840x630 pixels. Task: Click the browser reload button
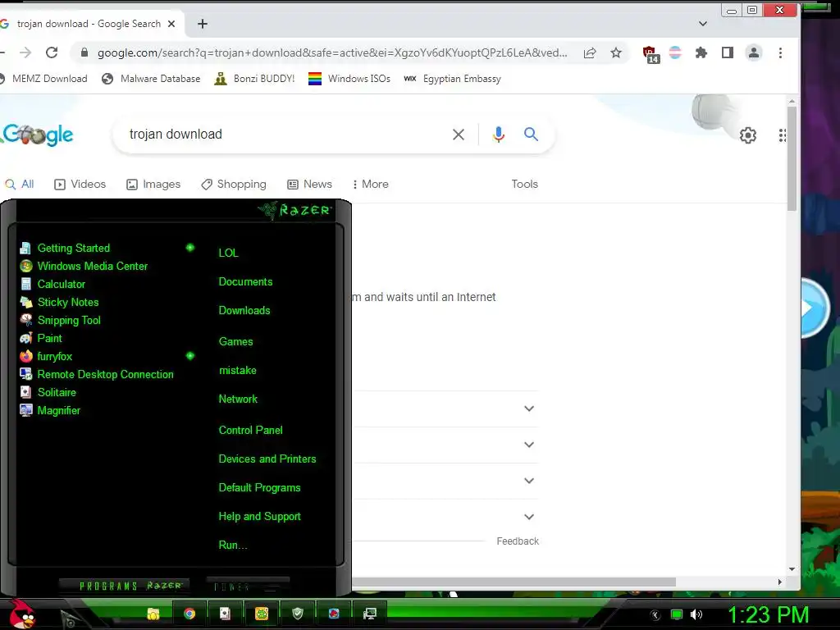point(52,52)
